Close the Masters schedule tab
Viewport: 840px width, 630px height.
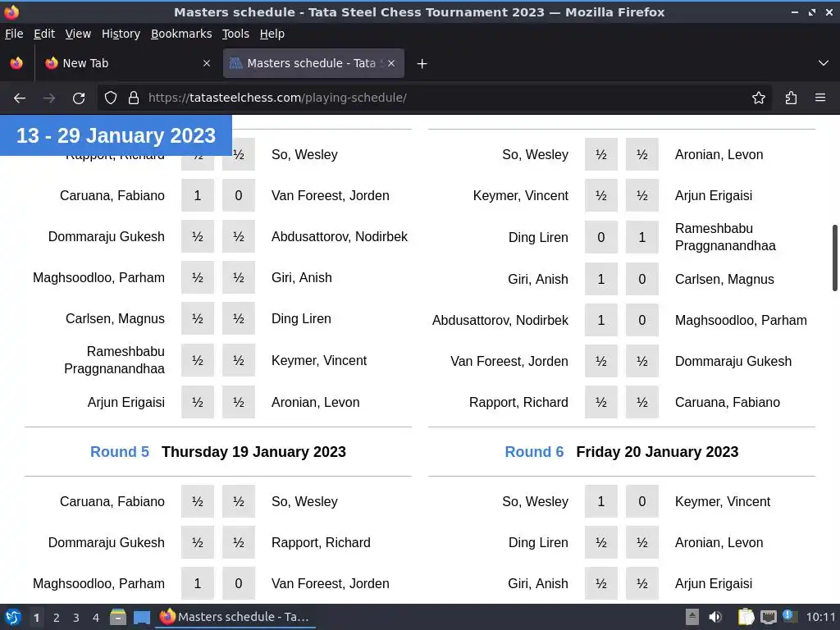coord(391,63)
